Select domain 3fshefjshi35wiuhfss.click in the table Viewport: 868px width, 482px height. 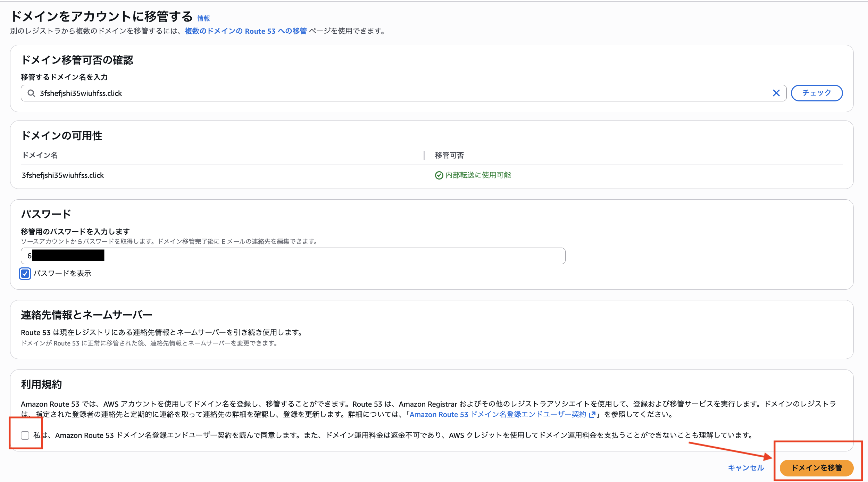(x=62, y=175)
